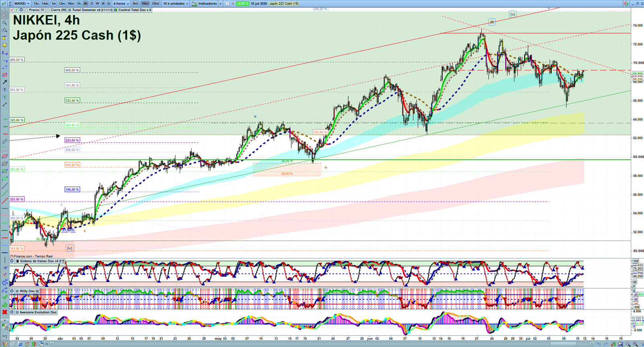Open the 10 k unidades dropdown
Screen dimensions: 644x347
[175, 4]
